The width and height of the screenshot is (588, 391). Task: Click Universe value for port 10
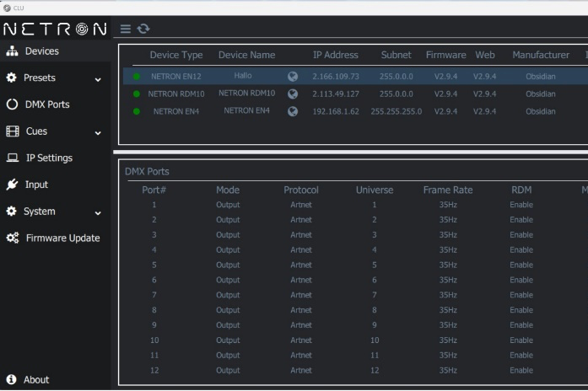click(375, 340)
